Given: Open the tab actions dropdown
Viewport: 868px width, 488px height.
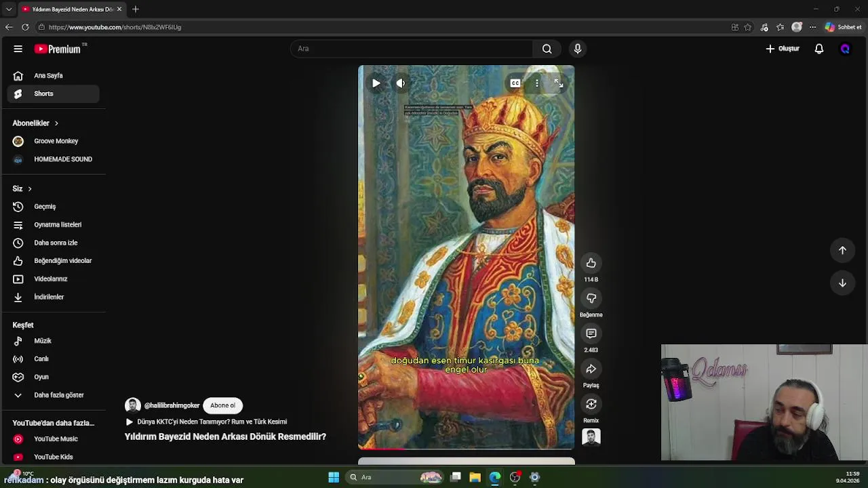Looking at the screenshot, I should [x=8, y=9].
